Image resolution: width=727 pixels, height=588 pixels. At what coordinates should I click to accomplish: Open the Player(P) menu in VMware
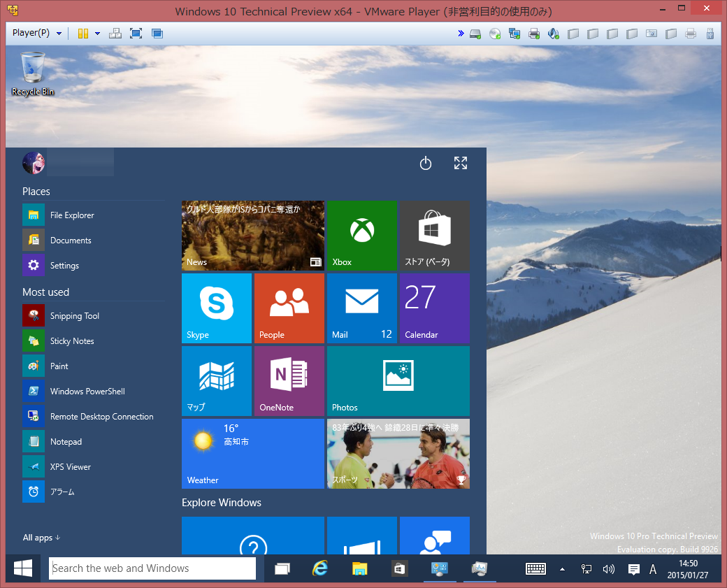point(36,33)
